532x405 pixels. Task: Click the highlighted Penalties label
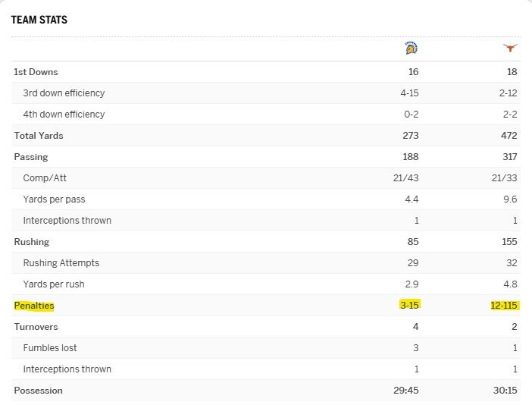(x=34, y=306)
